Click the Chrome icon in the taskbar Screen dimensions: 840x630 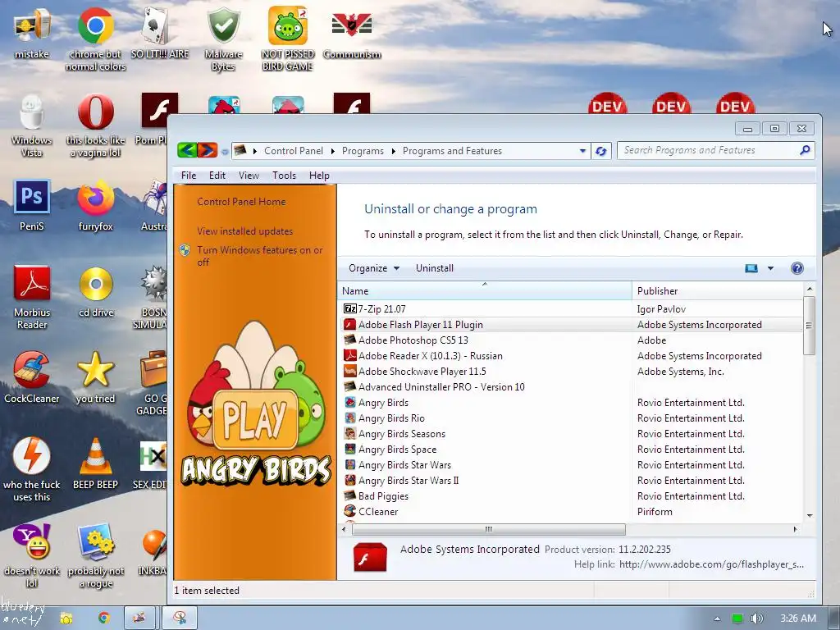104,619
